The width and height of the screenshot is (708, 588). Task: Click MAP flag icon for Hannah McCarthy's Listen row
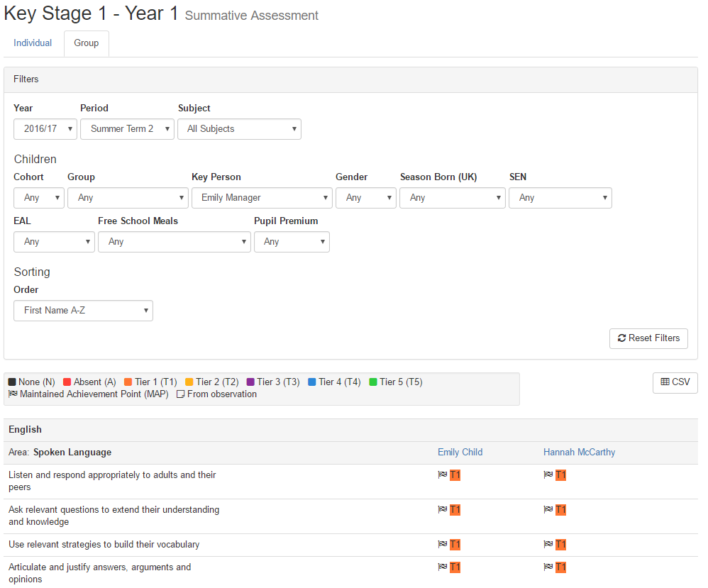[548, 475]
